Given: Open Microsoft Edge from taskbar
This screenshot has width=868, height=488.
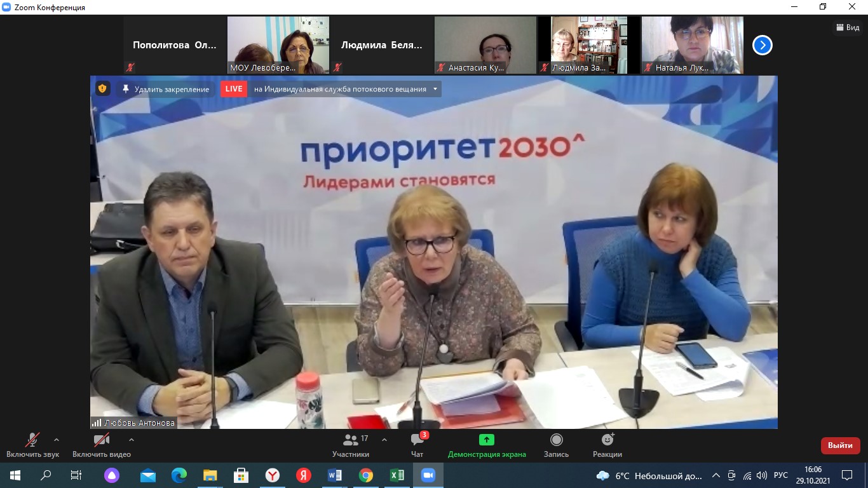Looking at the screenshot, I should tap(179, 475).
